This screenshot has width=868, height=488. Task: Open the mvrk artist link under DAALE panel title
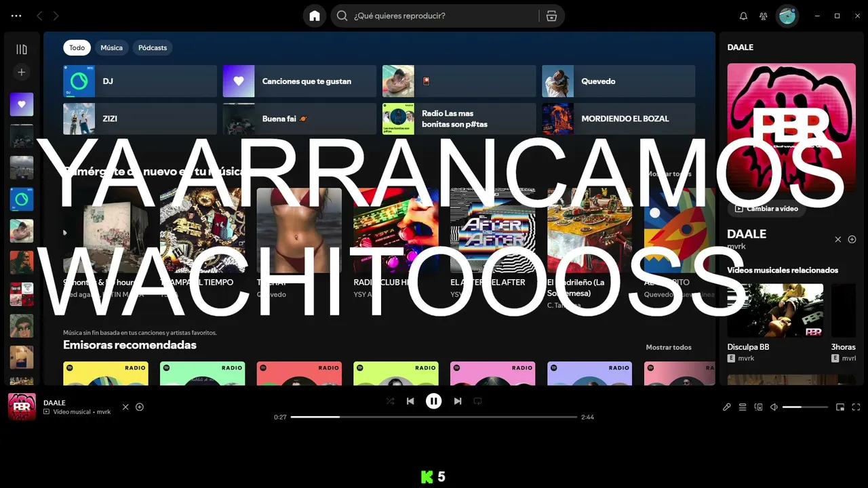pyautogui.click(x=736, y=247)
